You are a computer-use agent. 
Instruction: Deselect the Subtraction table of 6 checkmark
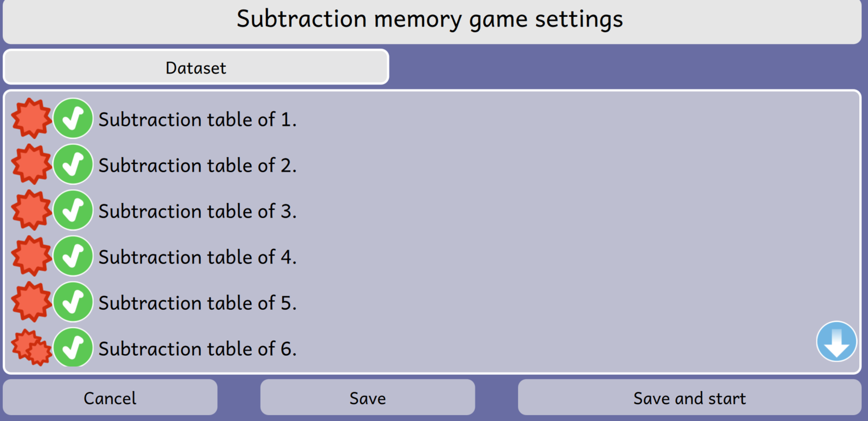73,347
